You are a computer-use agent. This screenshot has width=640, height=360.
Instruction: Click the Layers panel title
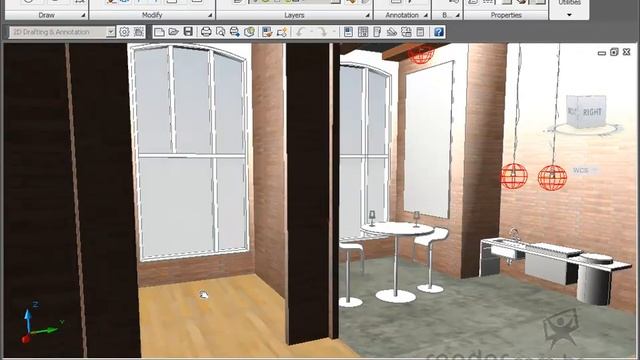click(x=294, y=15)
